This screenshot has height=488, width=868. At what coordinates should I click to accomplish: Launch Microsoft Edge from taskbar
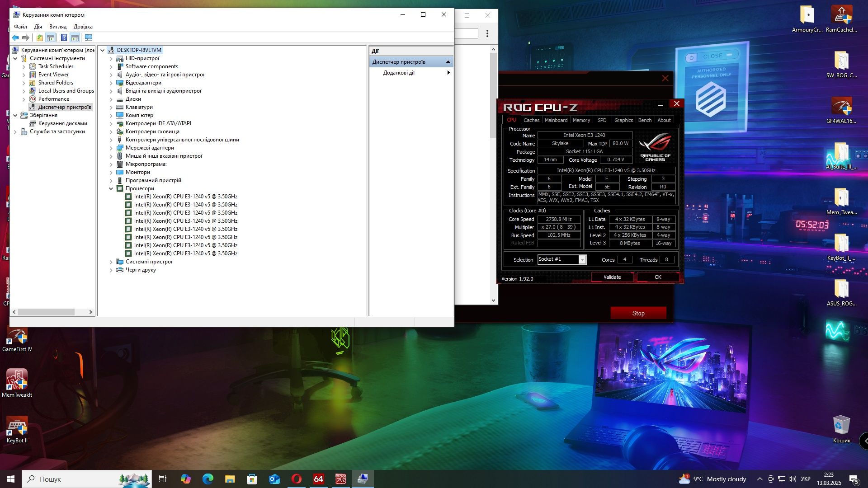coord(208,479)
